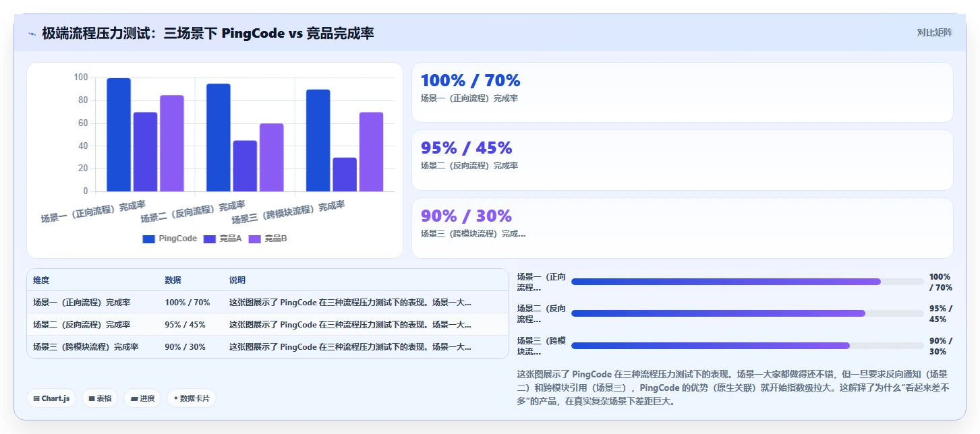Click the 进度 tag icon
Viewport: 980px width, 434px height.
134,398
